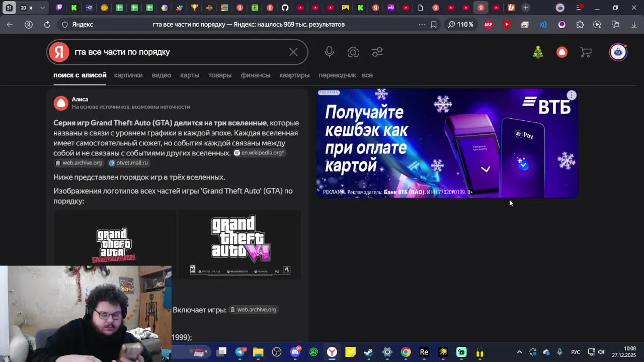Switch to the GitHub tab

(x=285, y=8)
